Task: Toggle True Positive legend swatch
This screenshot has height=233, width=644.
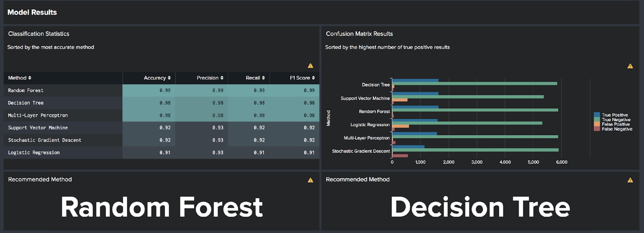Action: (x=597, y=115)
